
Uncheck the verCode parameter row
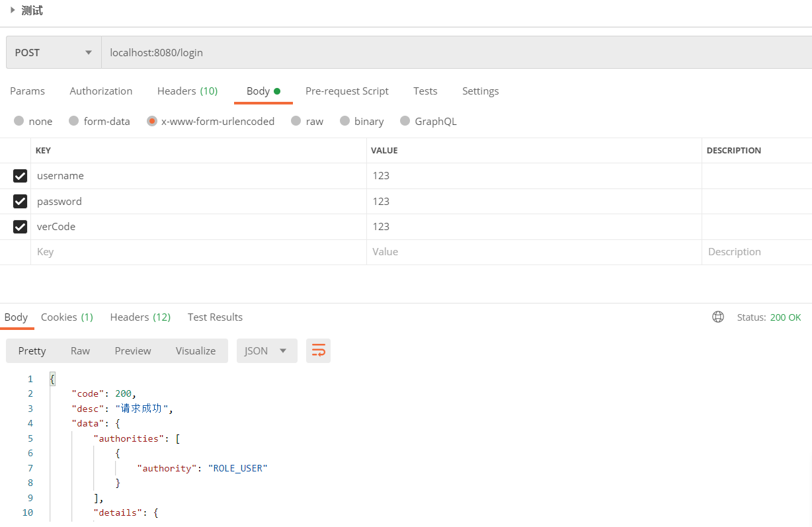click(20, 226)
